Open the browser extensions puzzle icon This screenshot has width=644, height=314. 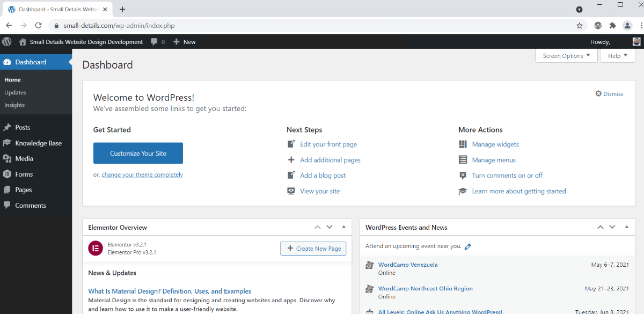point(612,25)
